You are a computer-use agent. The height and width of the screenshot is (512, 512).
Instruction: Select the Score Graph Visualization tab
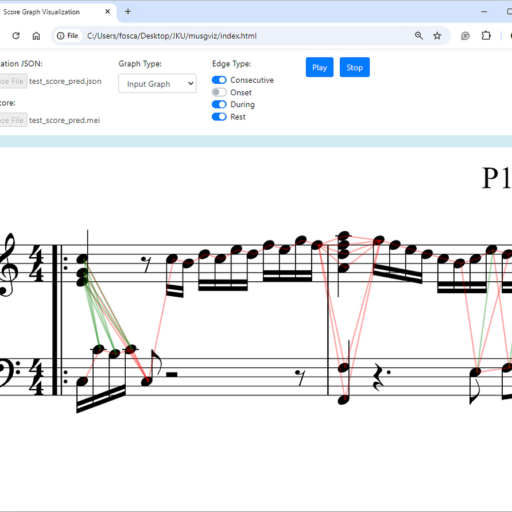[x=57, y=12]
